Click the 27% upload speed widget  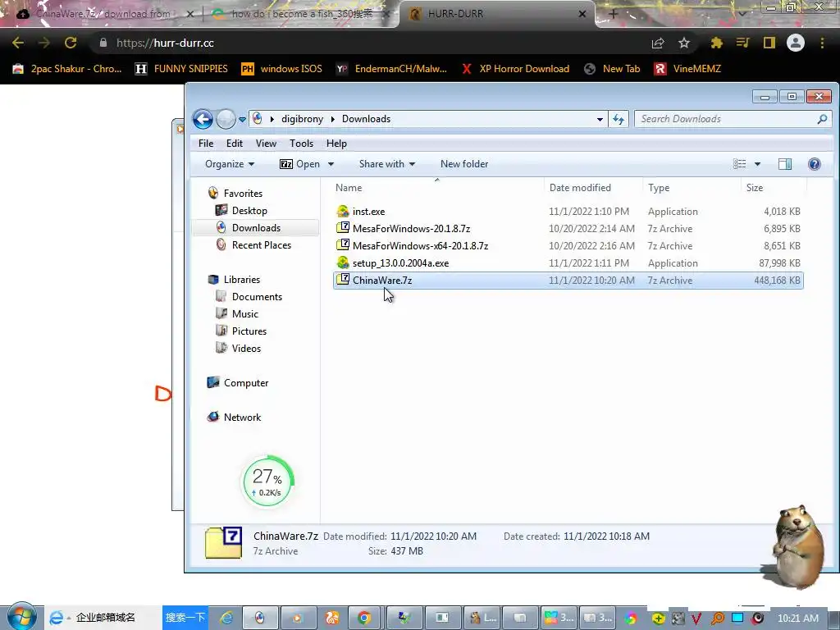[x=268, y=481]
